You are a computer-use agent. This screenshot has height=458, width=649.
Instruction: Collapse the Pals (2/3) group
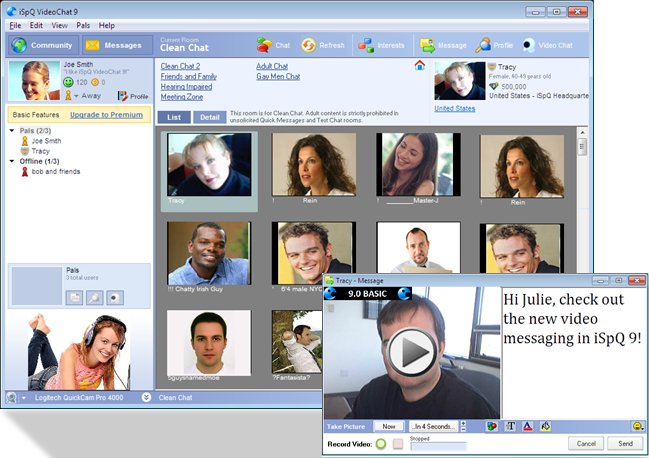[x=12, y=131]
